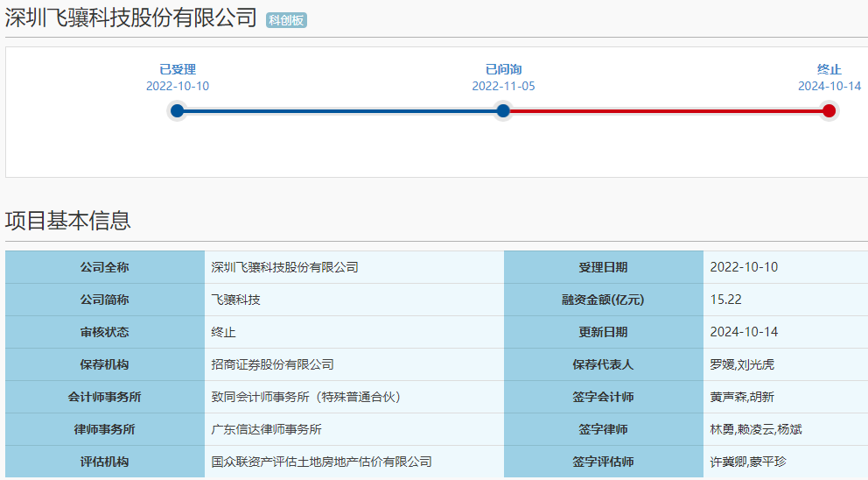Click the blue progress bar between 已受理 and 已问询
868x480 pixels.
[339, 111]
